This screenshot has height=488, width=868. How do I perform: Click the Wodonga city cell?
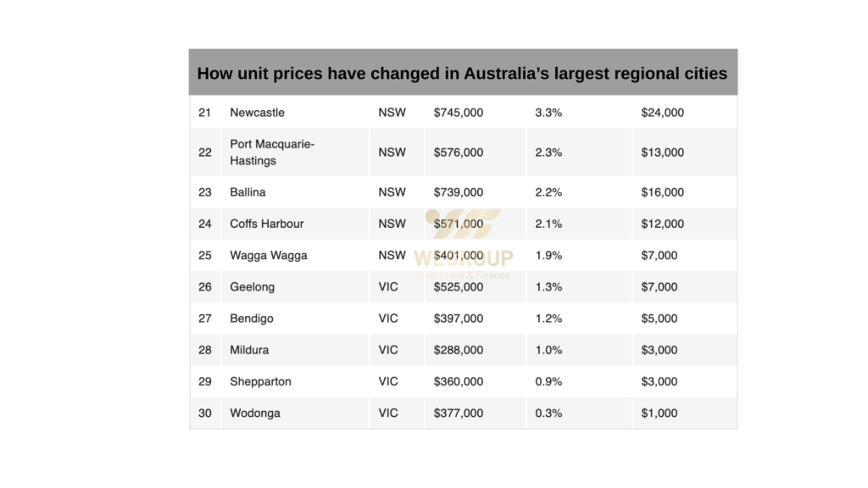(x=254, y=413)
